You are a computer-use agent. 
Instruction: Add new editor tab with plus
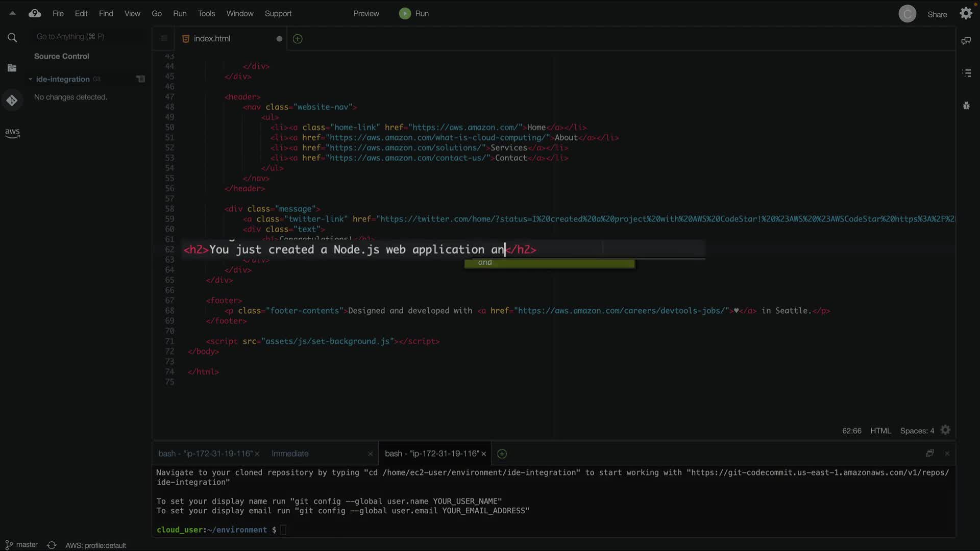coord(298,39)
